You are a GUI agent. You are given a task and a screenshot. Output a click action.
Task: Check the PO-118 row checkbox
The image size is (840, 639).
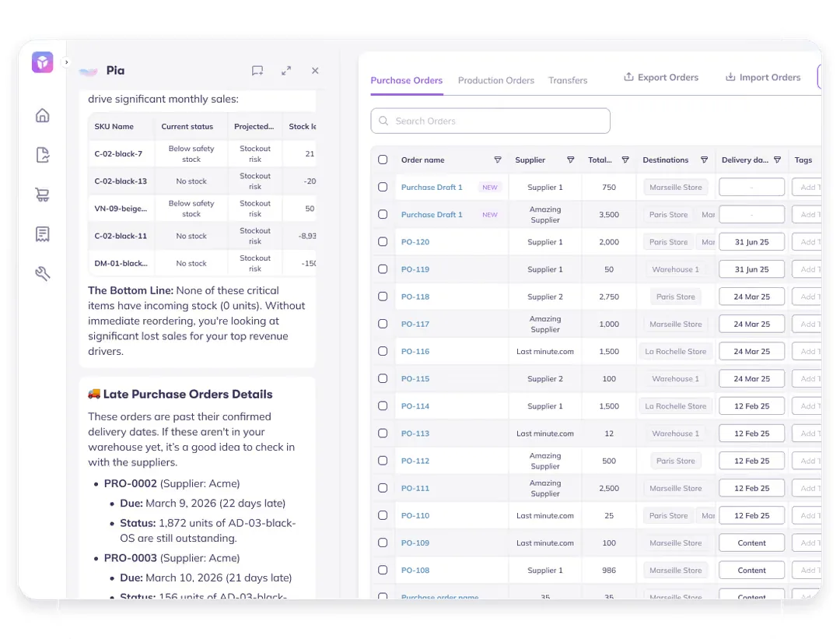(383, 297)
